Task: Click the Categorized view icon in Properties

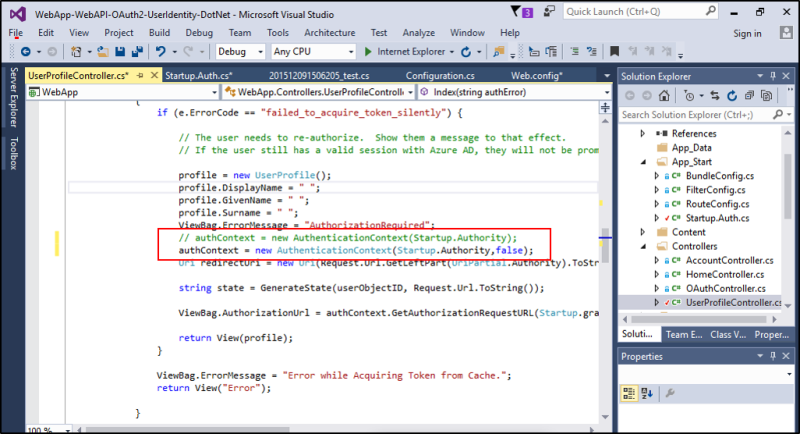Action: pyautogui.click(x=629, y=393)
